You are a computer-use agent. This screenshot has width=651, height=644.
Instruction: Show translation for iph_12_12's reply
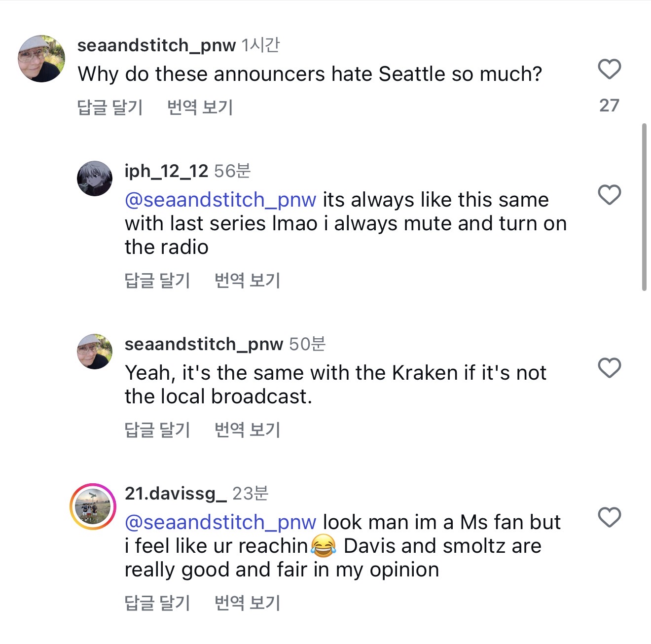[247, 280]
